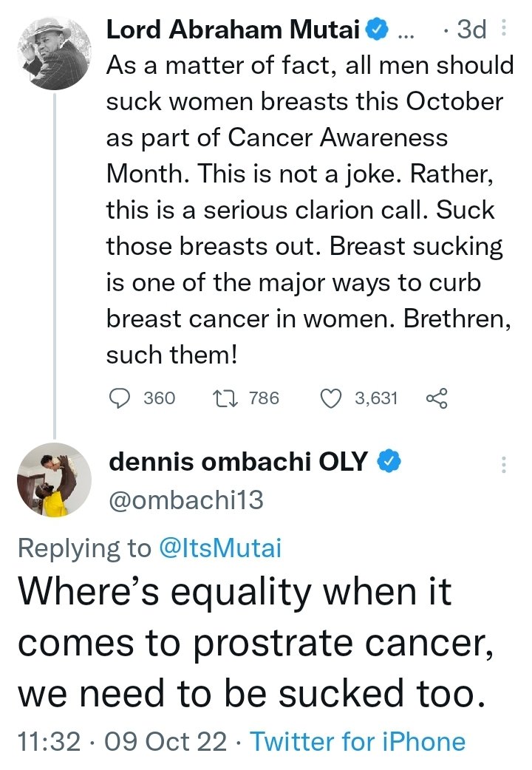Open more options on dennis ombachi's reply
532x770 pixels.
click(x=504, y=464)
